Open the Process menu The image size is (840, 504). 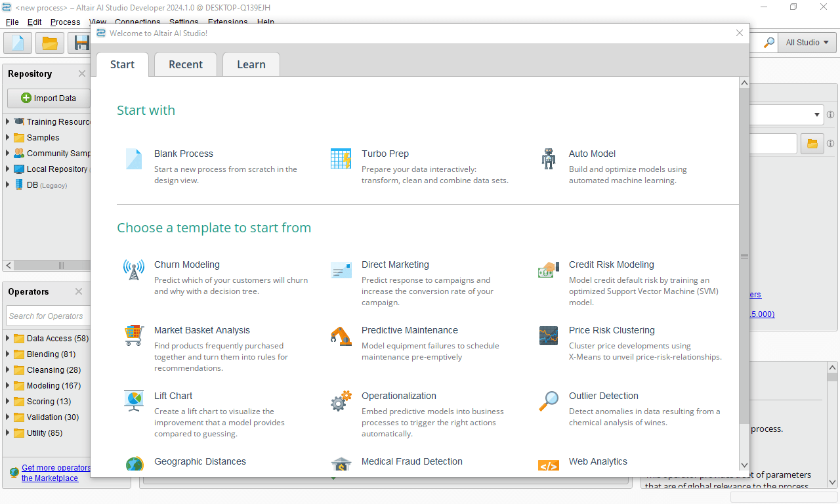(x=65, y=22)
